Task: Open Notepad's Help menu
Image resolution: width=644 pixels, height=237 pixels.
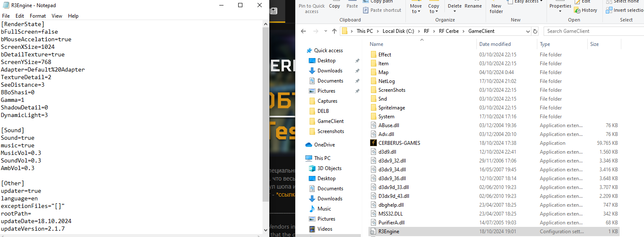Action: pyautogui.click(x=73, y=16)
